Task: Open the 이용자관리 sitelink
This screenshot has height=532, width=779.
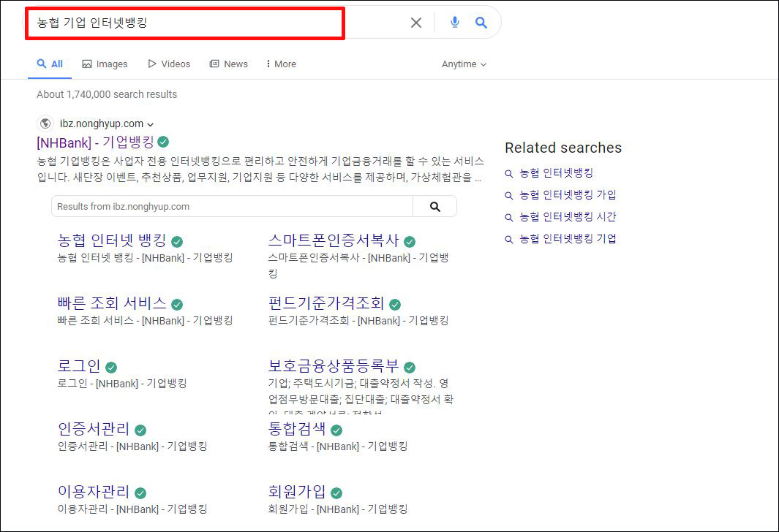Action: pyautogui.click(x=94, y=491)
